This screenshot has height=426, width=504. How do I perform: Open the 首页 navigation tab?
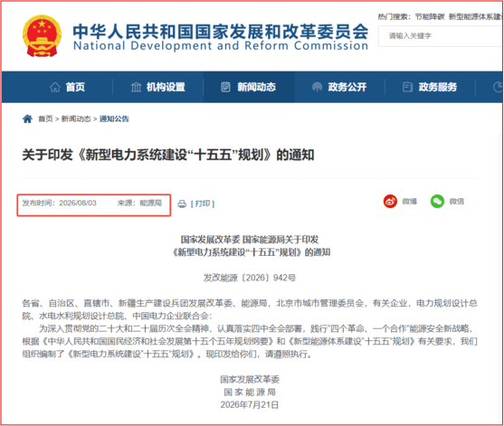tap(68, 87)
